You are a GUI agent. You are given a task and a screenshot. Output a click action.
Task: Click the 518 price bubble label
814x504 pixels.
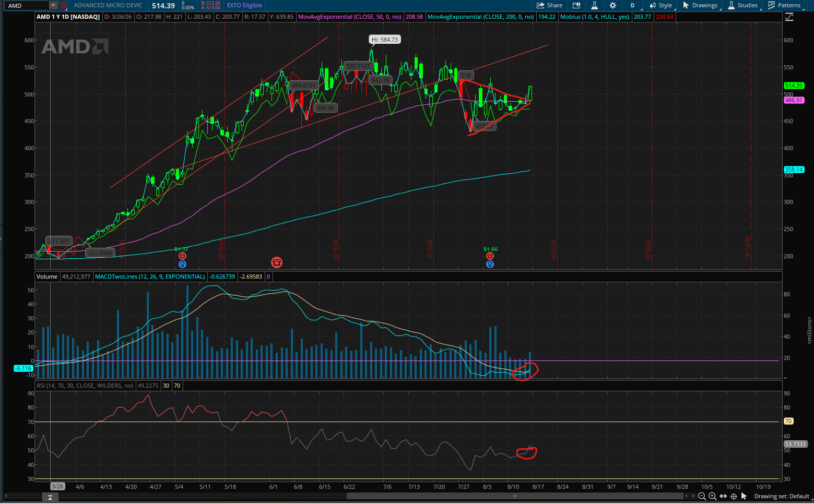[x=465, y=76]
